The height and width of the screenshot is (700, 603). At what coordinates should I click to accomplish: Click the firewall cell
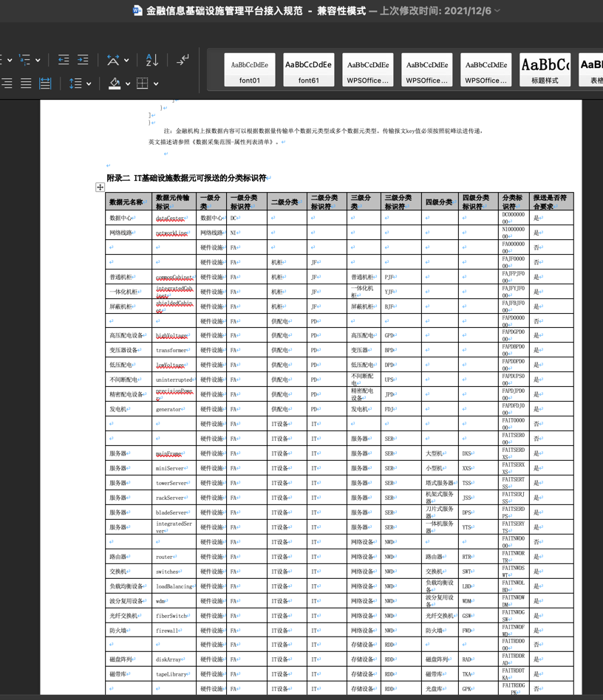click(174, 631)
